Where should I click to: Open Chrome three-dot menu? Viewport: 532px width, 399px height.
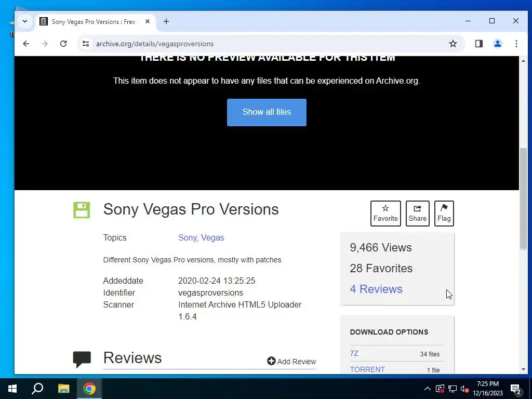[516, 44]
